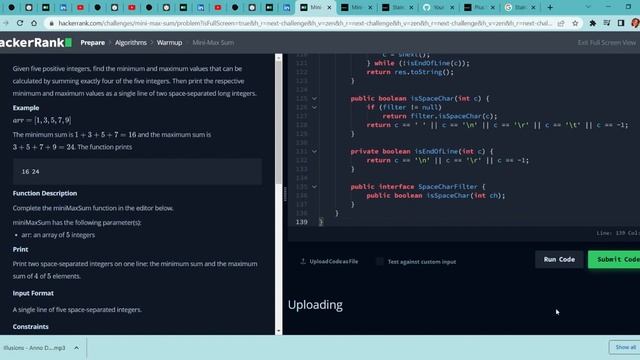The height and width of the screenshot is (360, 640).
Task: Click the 'Constraints' heading
Action: tap(31, 327)
